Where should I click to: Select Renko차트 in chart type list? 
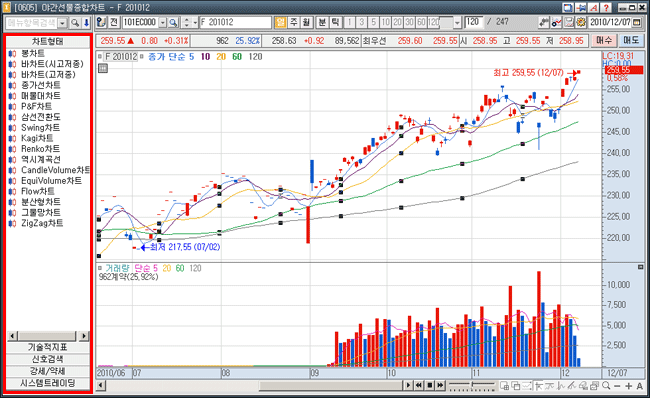pyautogui.click(x=40, y=149)
